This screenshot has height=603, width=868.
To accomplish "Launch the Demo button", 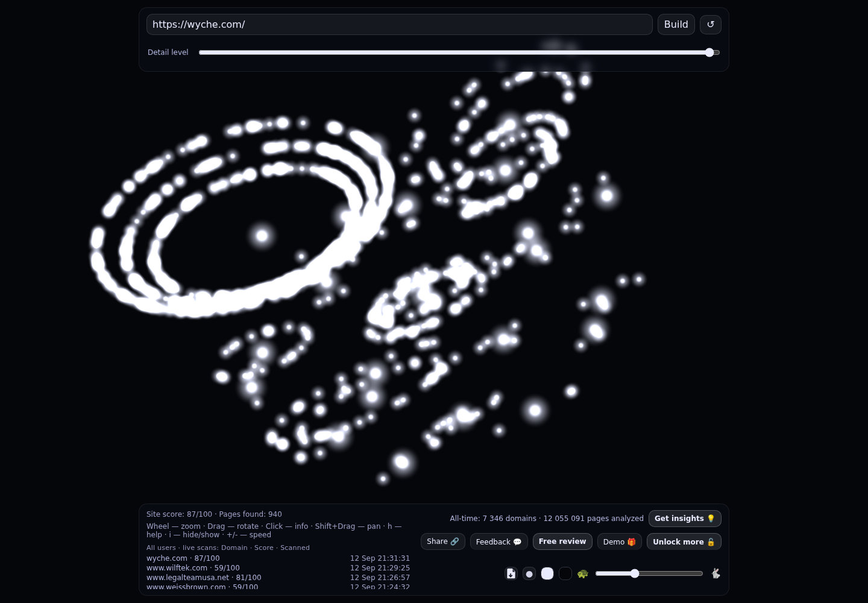I will 620,541.
